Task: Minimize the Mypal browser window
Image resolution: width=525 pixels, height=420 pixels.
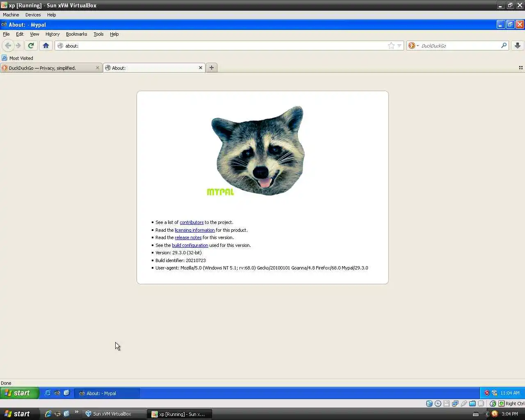Action: point(500,25)
